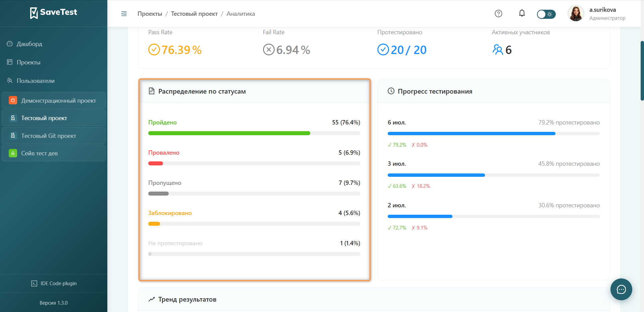Open the notifications bell

522,13
